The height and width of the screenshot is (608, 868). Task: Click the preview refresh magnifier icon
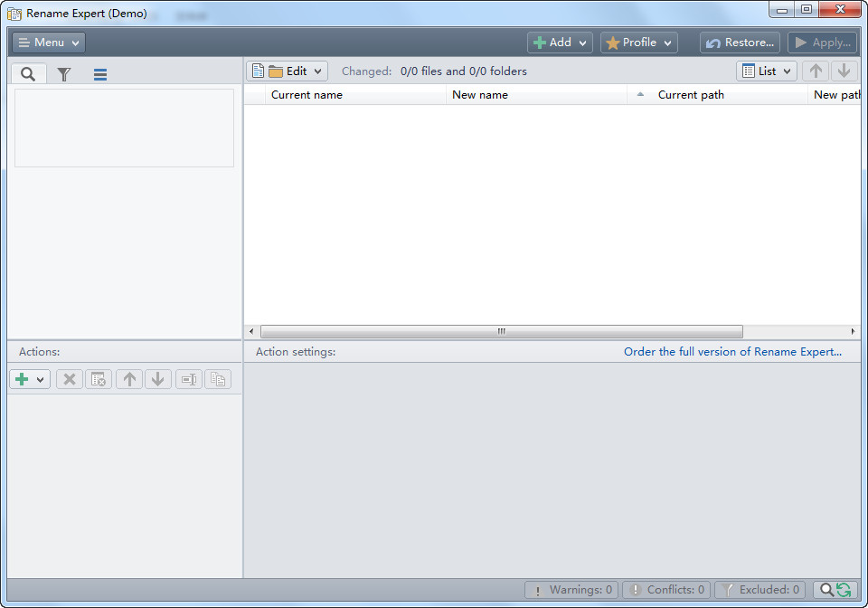click(835, 590)
